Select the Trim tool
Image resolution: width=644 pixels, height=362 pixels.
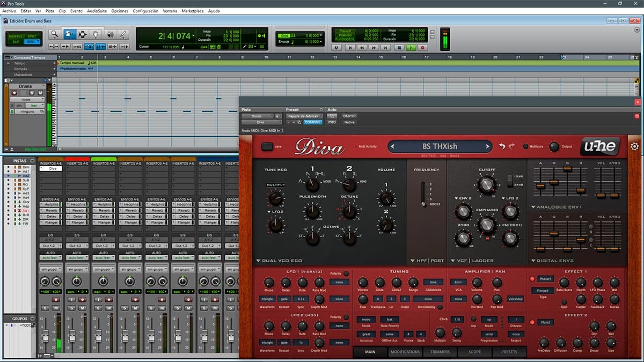[69, 34]
